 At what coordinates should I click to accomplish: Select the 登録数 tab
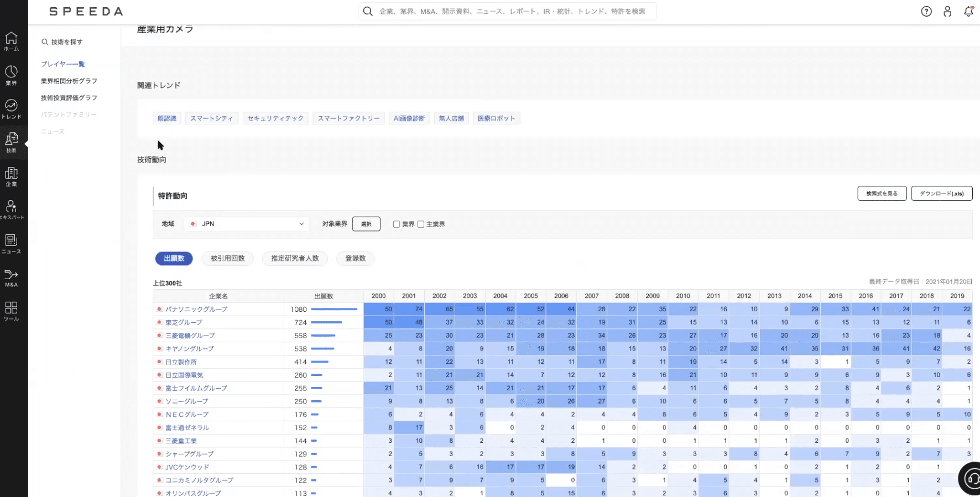pos(356,258)
